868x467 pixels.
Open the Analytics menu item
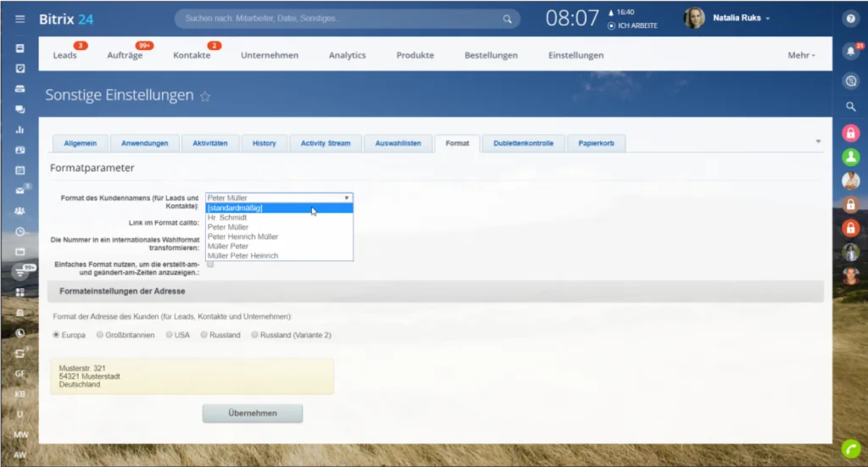tap(347, 55)
